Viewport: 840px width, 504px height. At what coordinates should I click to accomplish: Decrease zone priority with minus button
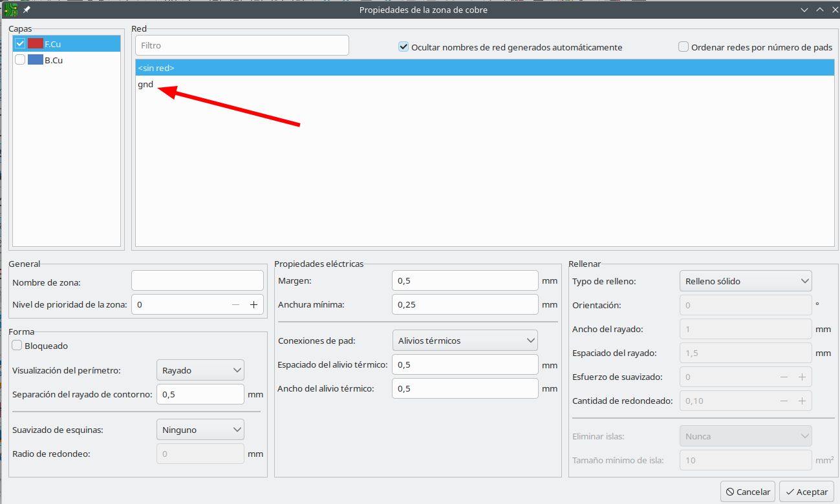(x=235, y=305)
